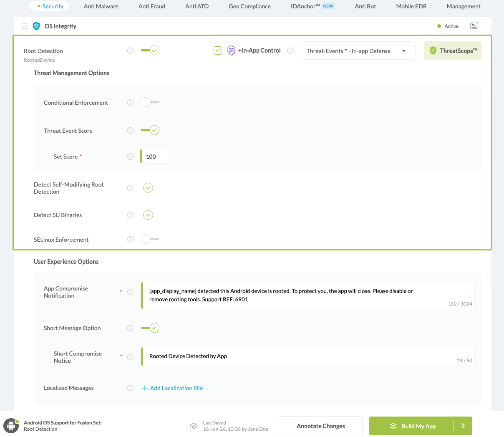Click info icon beside SELinux Enforcement

130,240
